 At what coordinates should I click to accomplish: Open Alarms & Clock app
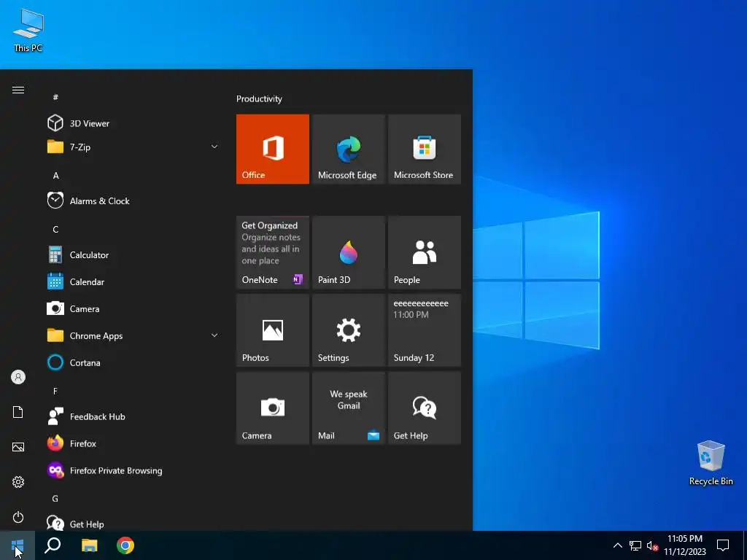click(x=133, y=201)
